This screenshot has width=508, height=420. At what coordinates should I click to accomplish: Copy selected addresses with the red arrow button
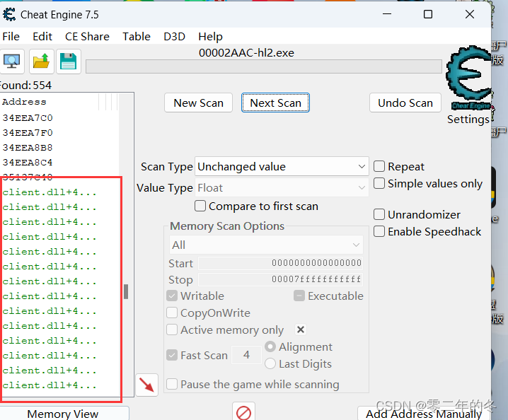click(146, 385)
